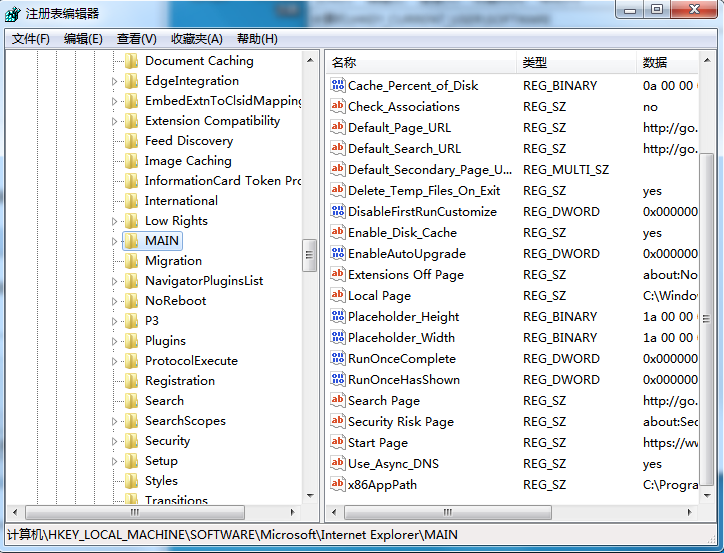The height and width of the screenshot is (553, 724).
Task: Expand the SearchScopes key
Action: tap(115, 421)
